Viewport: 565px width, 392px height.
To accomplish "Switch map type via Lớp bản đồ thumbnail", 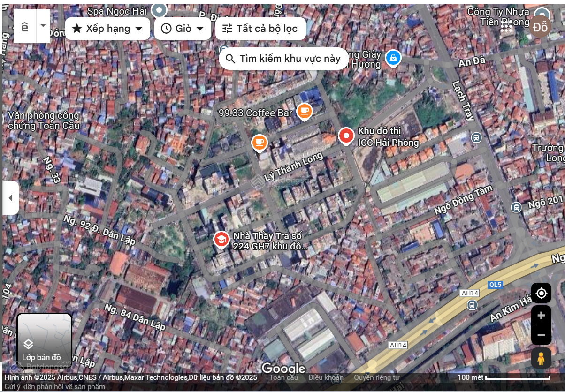I will pos(45,340).
